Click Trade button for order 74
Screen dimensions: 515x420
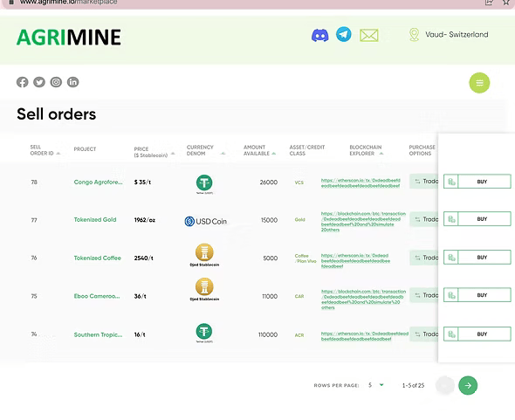(x=423, y=334)
